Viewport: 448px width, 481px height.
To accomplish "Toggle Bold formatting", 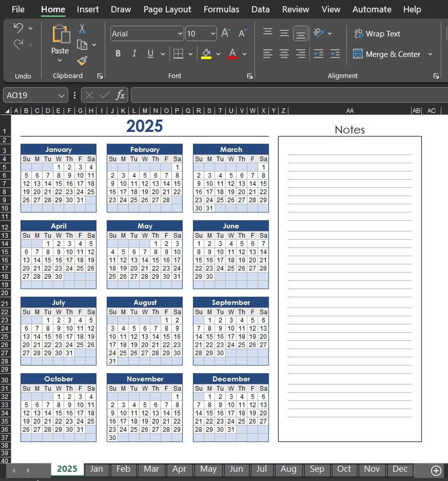I will (118, 54).
